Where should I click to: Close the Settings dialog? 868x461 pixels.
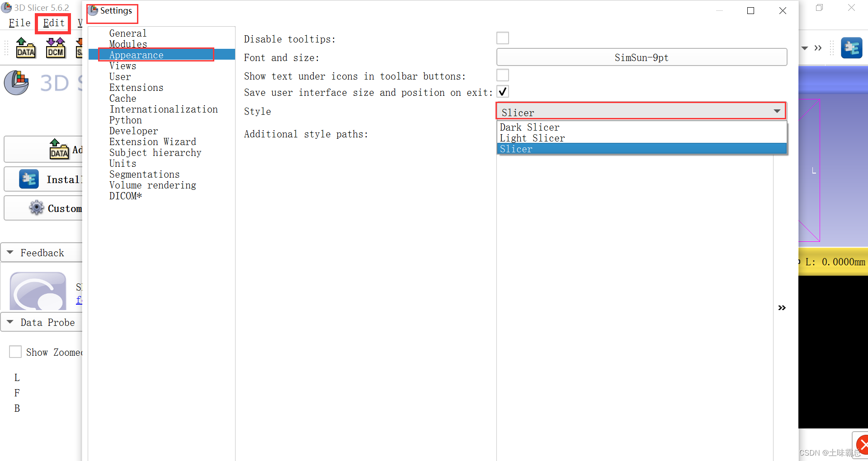tap(783, 10)
